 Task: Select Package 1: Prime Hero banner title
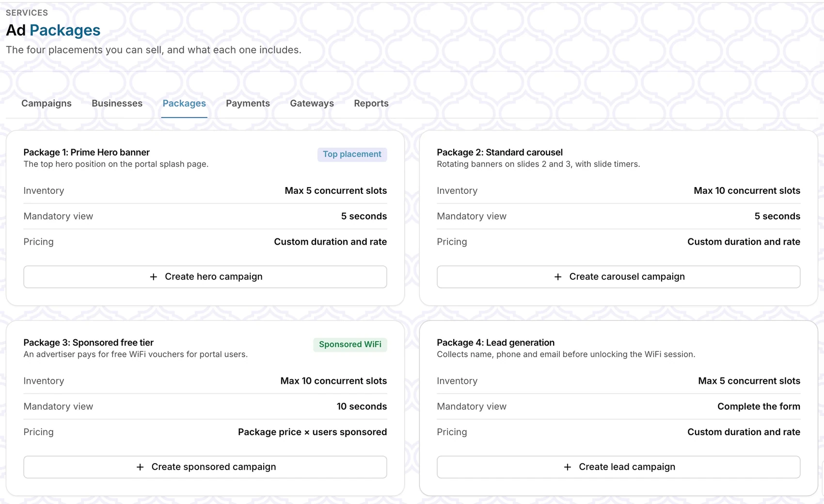[x=87, y=152]
